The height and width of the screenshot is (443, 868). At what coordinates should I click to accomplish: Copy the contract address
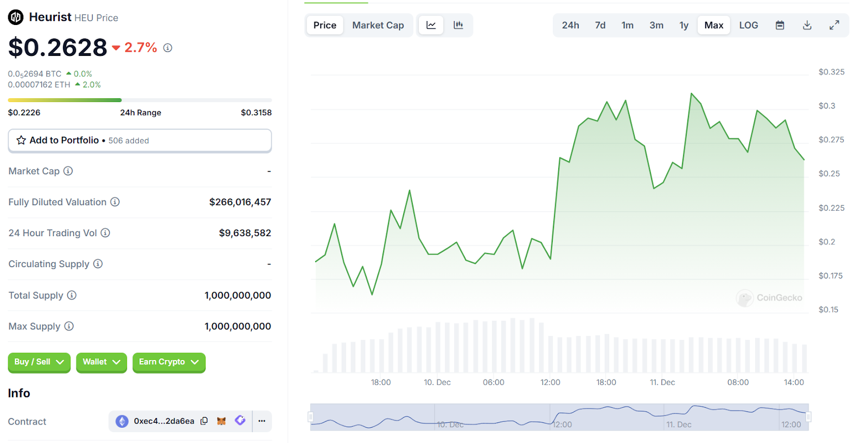(x=204, y=421)
